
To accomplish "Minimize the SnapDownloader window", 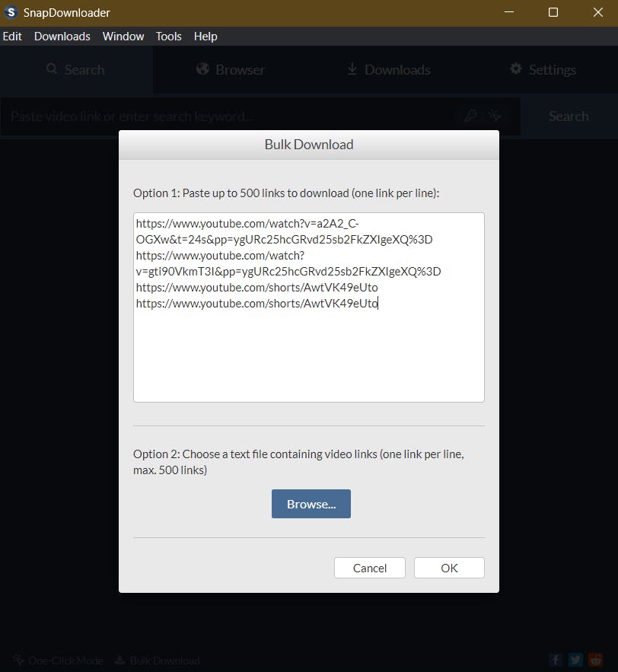I will point(509,12).
